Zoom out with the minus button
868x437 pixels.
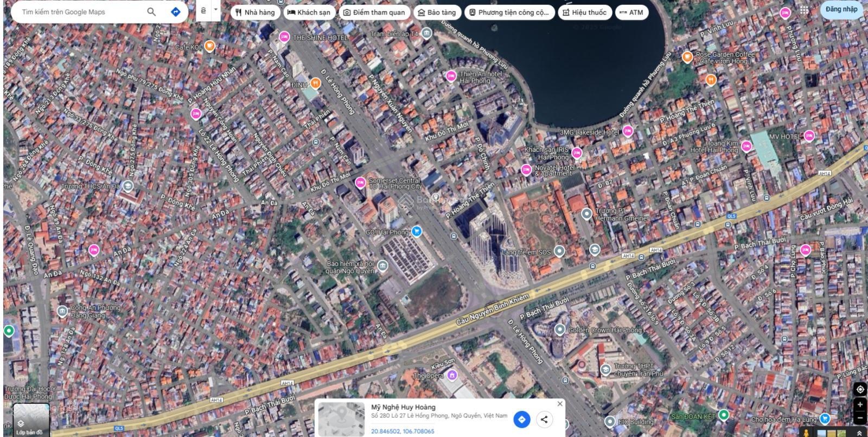(x=860, y=417)
